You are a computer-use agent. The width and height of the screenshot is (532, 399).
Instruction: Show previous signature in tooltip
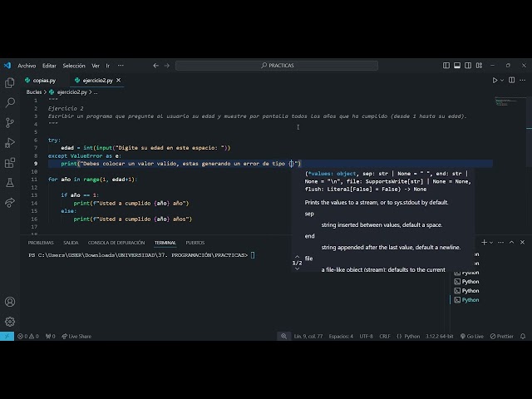point(298,257)
